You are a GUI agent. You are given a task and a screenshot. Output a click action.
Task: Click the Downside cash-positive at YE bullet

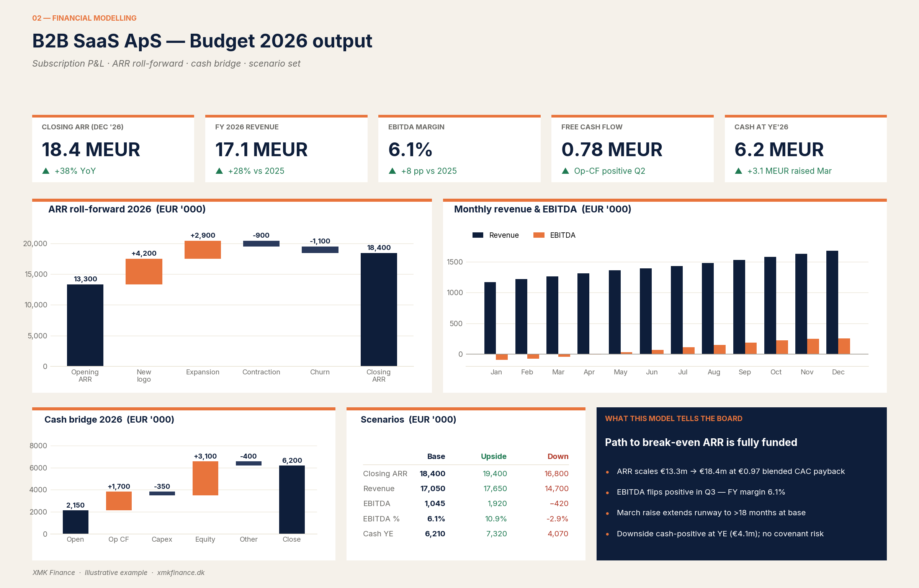click(720, 534)
